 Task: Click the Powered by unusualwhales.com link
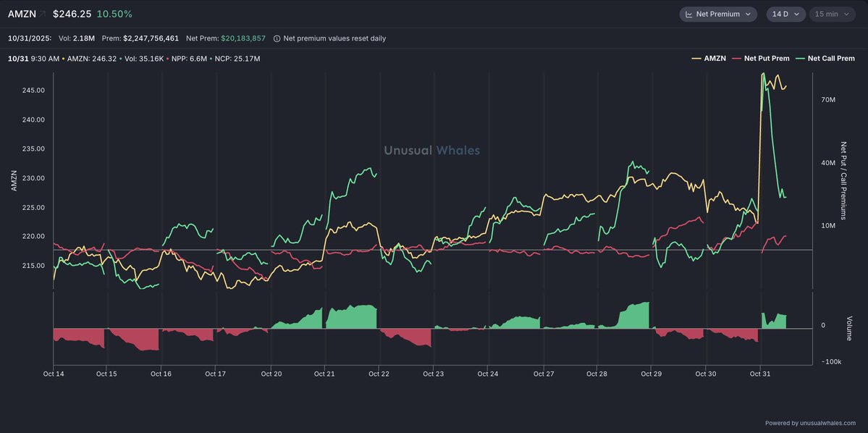[x=810, y=424]
